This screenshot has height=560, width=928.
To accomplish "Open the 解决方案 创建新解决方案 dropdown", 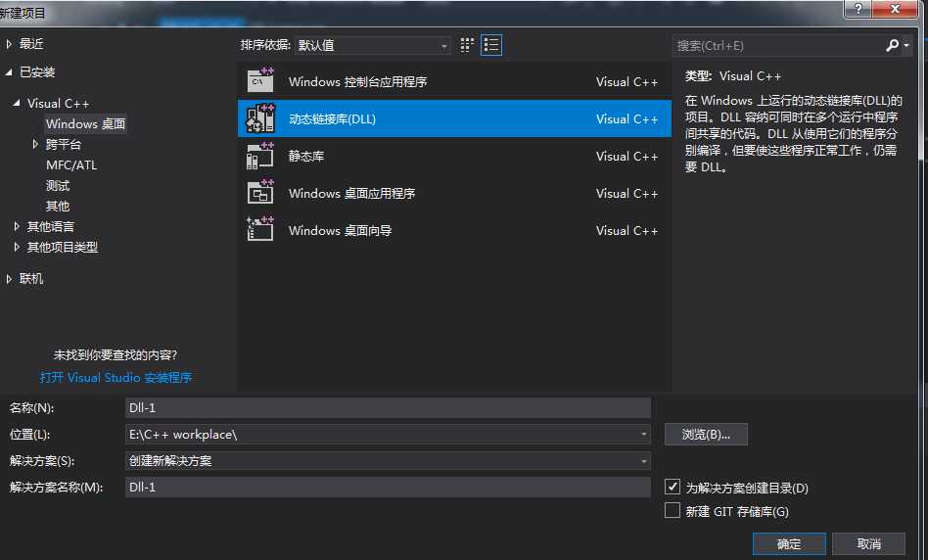I will 644,460.
